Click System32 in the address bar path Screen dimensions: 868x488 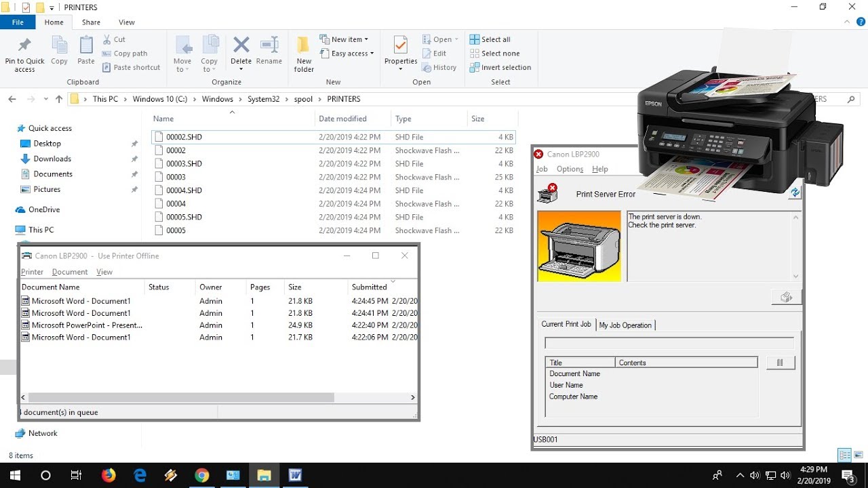point(263,99)
